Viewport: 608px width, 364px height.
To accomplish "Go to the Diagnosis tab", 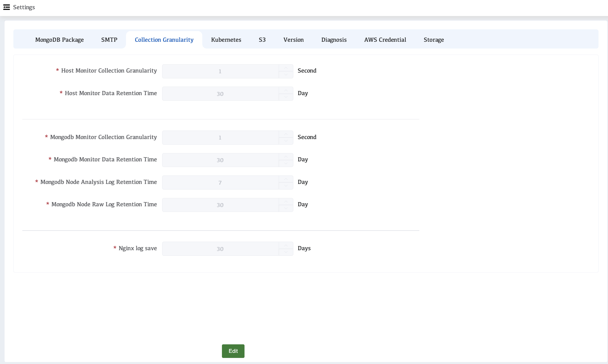I will coord(334,40).
